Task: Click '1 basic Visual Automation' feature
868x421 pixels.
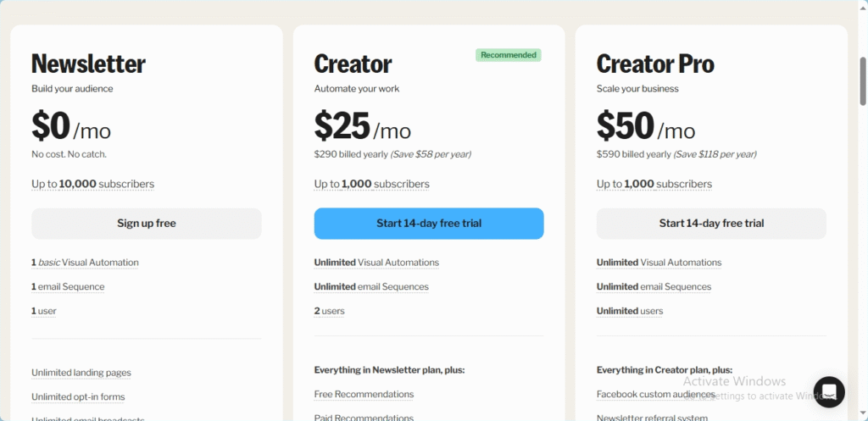Action: click(x=85, y=263)
